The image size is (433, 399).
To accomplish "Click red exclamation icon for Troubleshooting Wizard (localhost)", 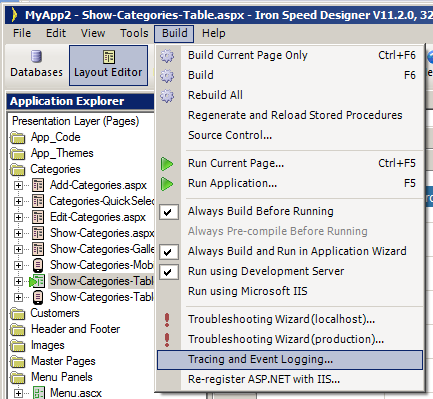I will (x=167, y=320).
